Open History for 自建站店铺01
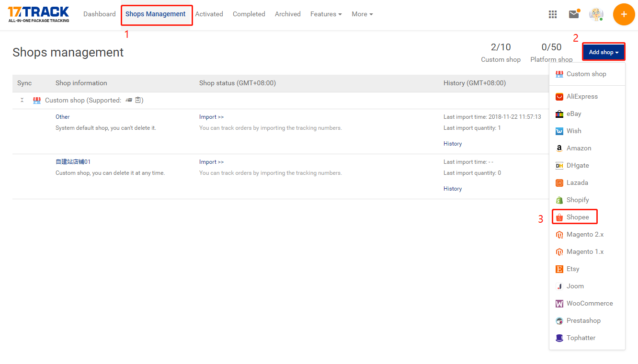This screenshot has height=364, width=638. 453,189
